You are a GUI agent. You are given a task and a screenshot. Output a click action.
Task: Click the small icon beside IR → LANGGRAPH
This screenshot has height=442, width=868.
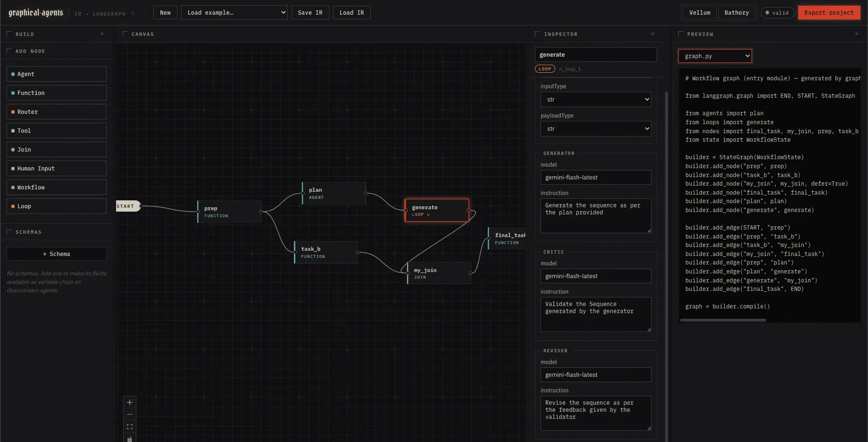134,14
